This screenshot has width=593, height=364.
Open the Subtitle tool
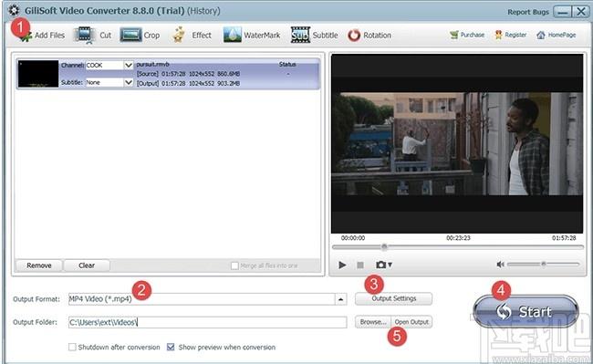[314, 36]
